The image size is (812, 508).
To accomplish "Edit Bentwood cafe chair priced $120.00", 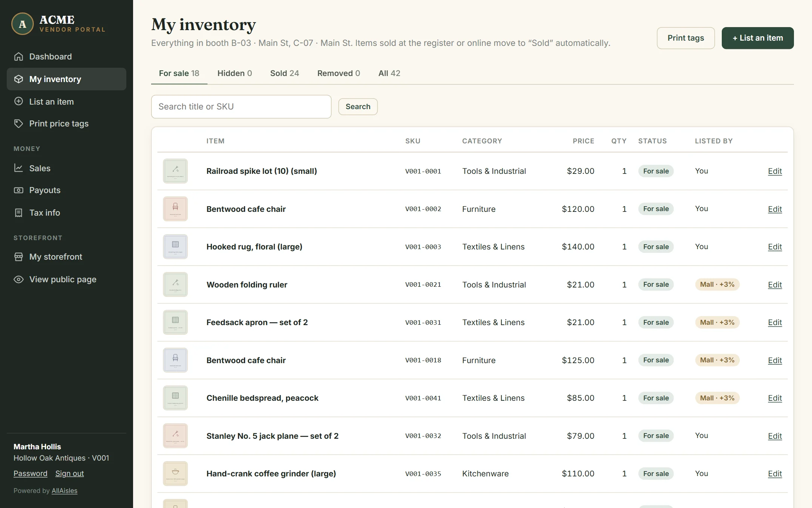I will 775,209.
